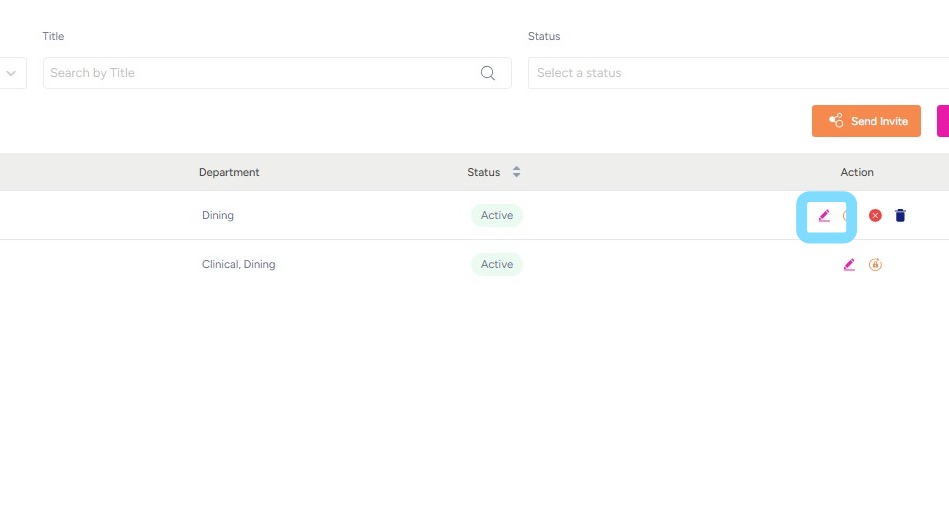The width and height of the screenshot is (949, 530).
Task: Click Active badge in Clinical, Dining row
Action: (x=497, y=265)
